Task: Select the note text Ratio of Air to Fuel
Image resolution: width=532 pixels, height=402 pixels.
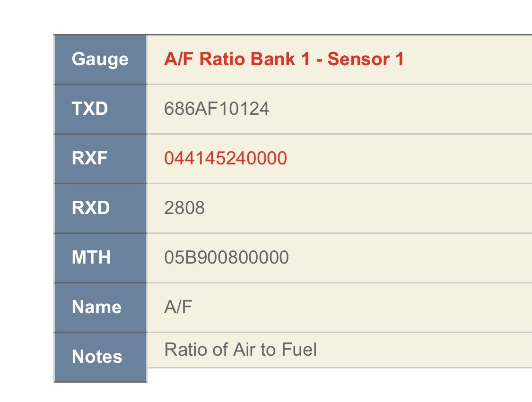Action: (x=241, y=350)
